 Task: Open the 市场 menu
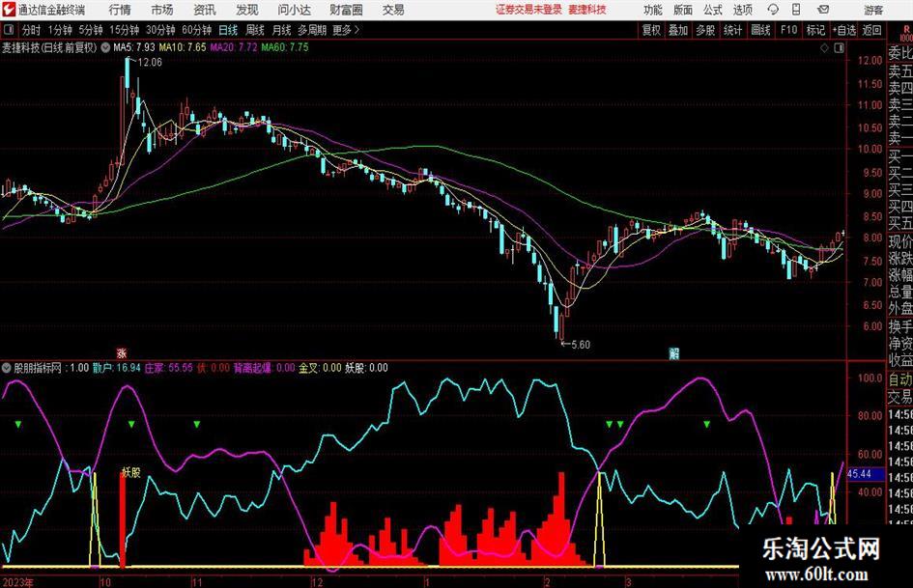[x=162, y=10]
